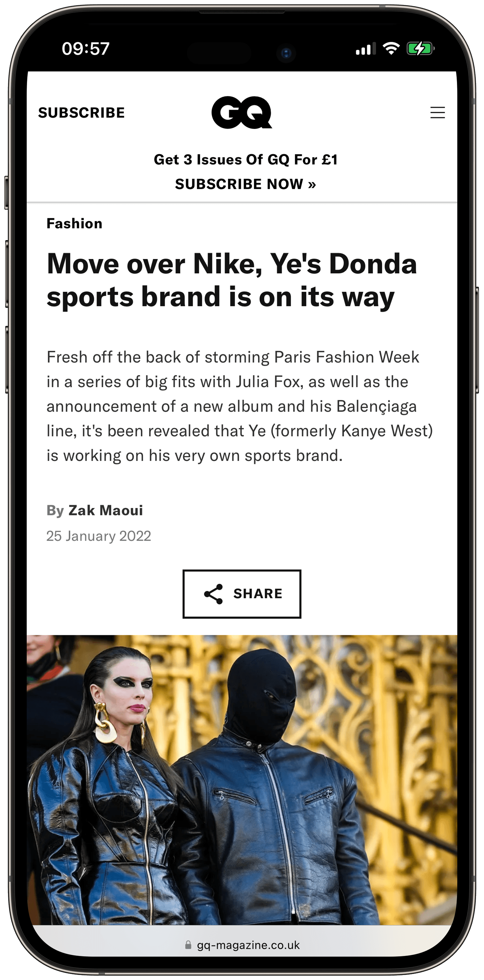Open the hamburger navigation menu
Screen dimensions: 484x980
point(438,112)
